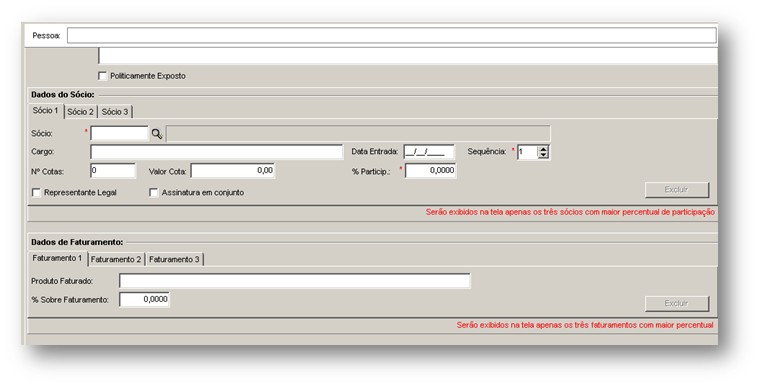Toggle Assinatura em conjunto checkbox
This screenshot has height=387, width=760.
tap(154, 193)
